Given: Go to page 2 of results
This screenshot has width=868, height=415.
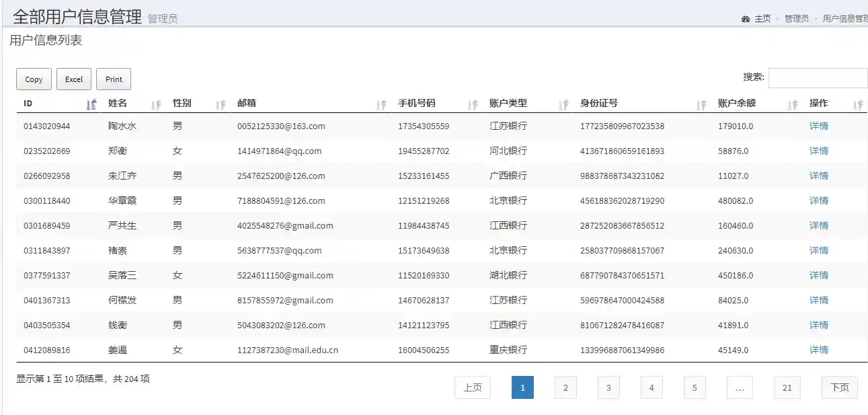Looking at the screenshot, I should pyautogui.click(x=565, y=387).
